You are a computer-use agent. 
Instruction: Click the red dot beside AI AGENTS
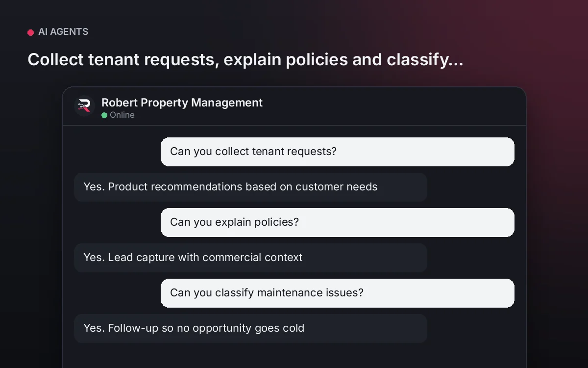(x=30, y=32)
